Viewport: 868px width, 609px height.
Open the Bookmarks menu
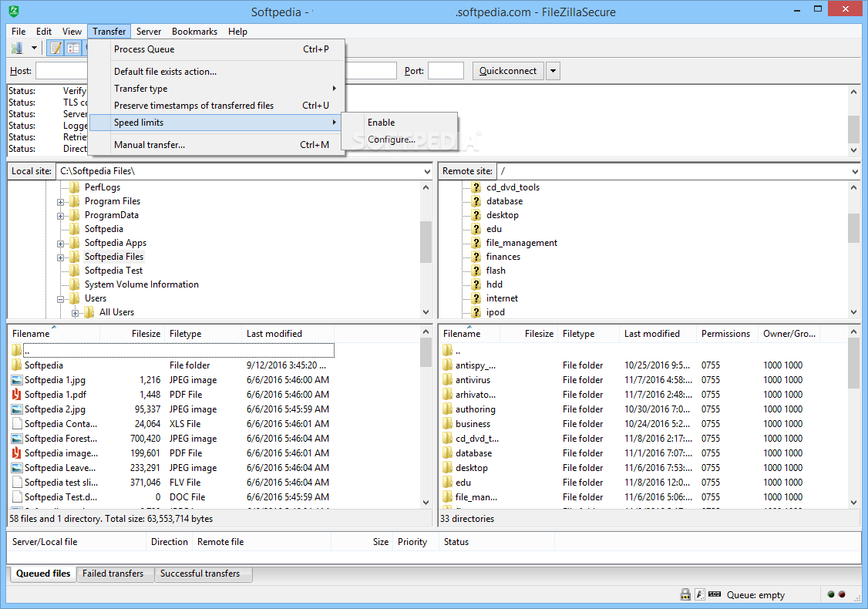194,32
